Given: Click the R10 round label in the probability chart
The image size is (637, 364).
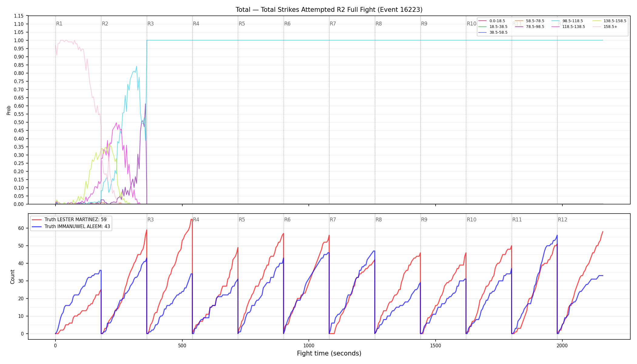Looking at the screenshot, I should point(471,24).
